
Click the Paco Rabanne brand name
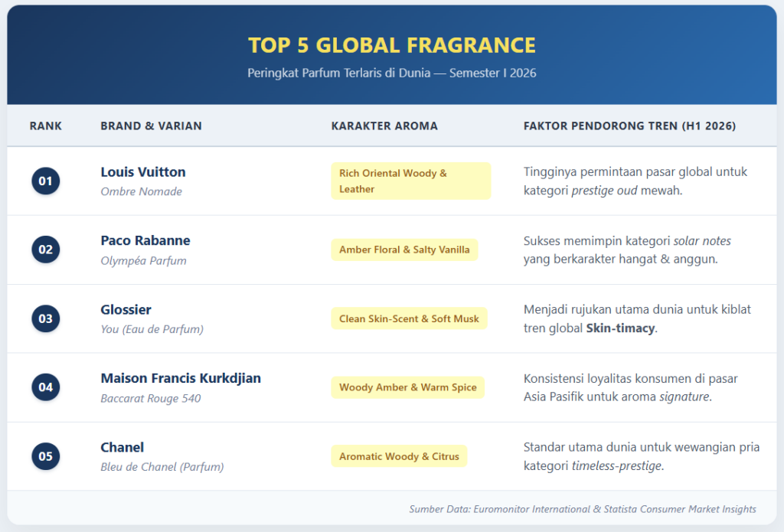(145, 240)
